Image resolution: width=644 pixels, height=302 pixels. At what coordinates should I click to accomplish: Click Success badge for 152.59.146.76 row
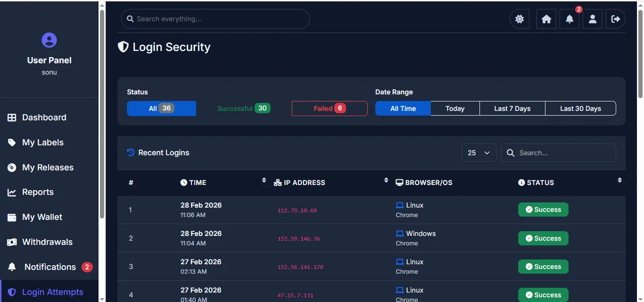(x=543, y=238)
